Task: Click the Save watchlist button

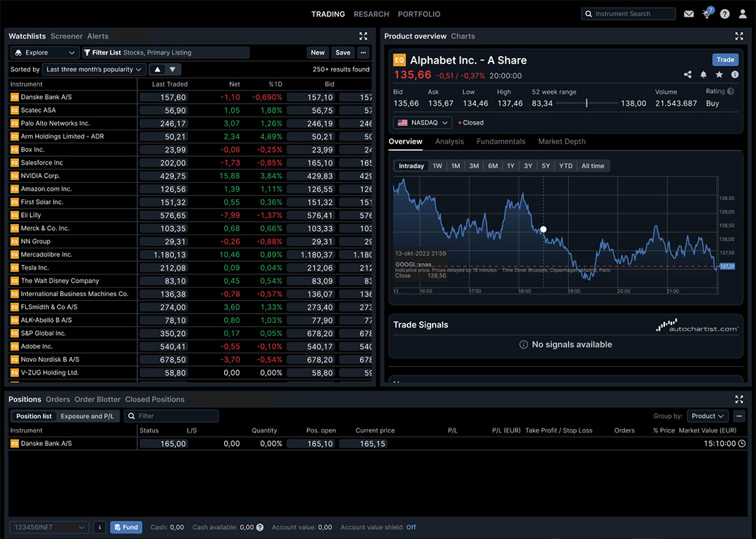Action: coord(343,52)
